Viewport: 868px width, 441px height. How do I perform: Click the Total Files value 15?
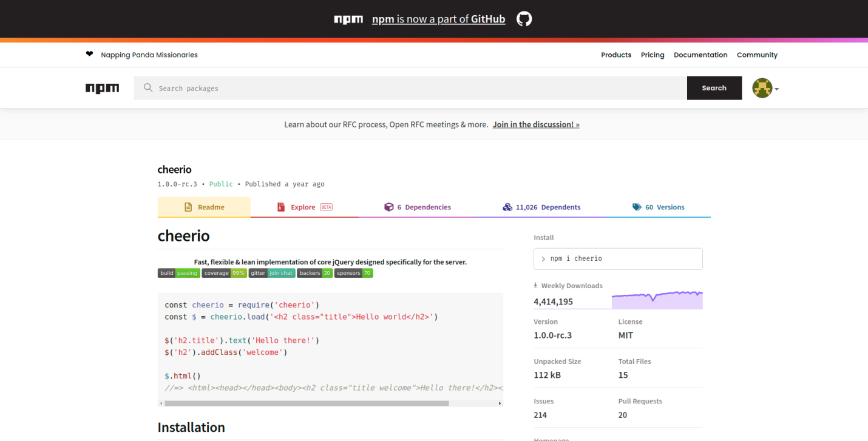(x=623, y=375)
